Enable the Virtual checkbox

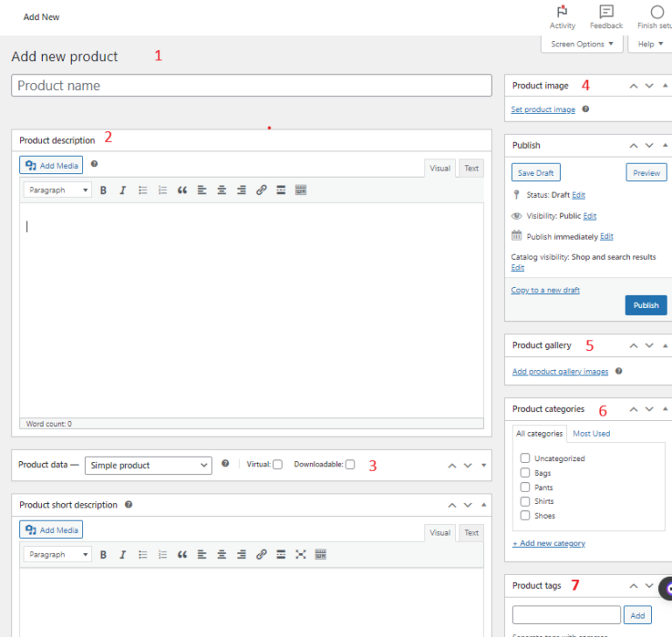point(277,465)
